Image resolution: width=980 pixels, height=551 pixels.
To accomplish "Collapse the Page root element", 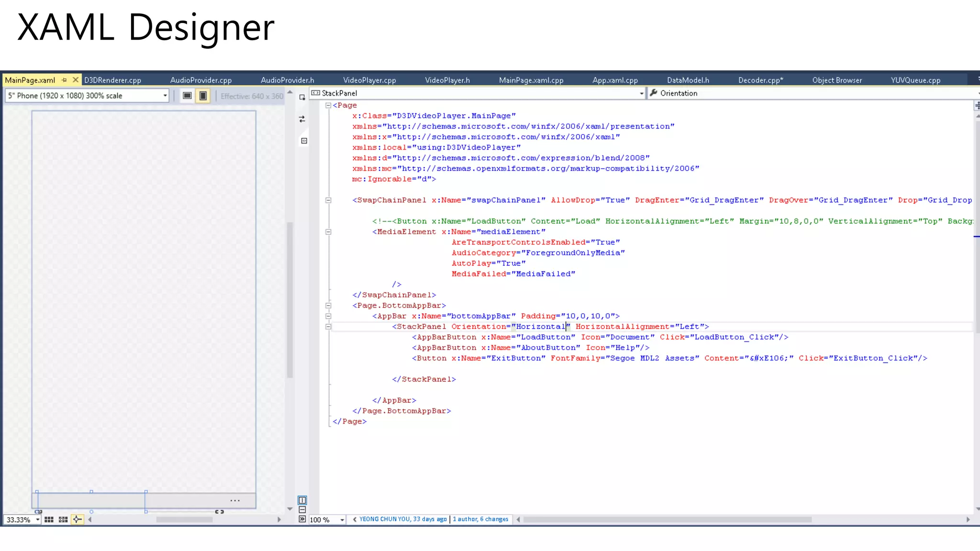I will pyautogui.click(x=328, y=105).
